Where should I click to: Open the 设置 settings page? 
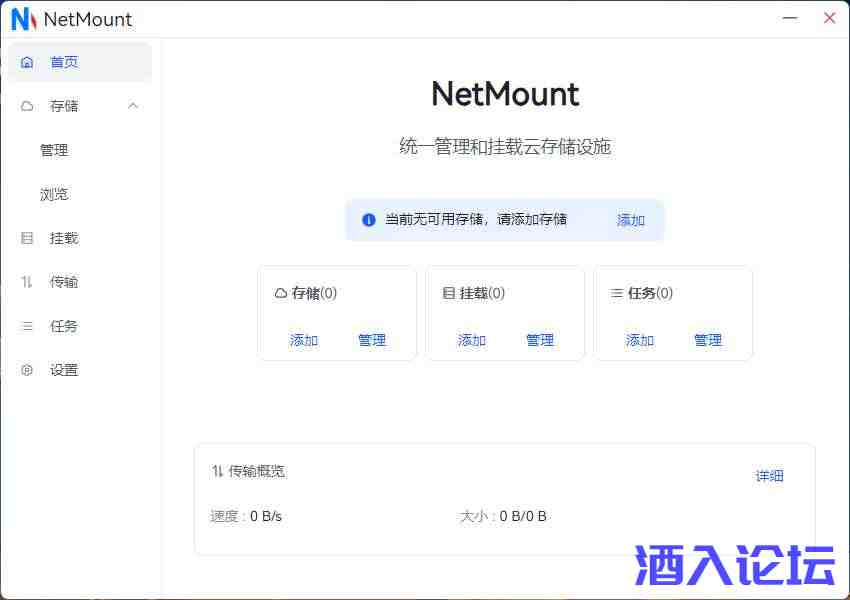pyautogui.click(x=80, y=370)
